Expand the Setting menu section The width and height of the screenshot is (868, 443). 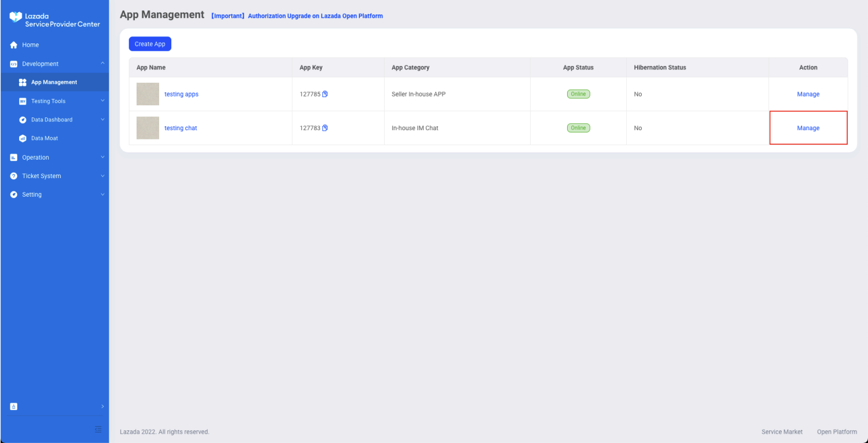click(102, 194)
